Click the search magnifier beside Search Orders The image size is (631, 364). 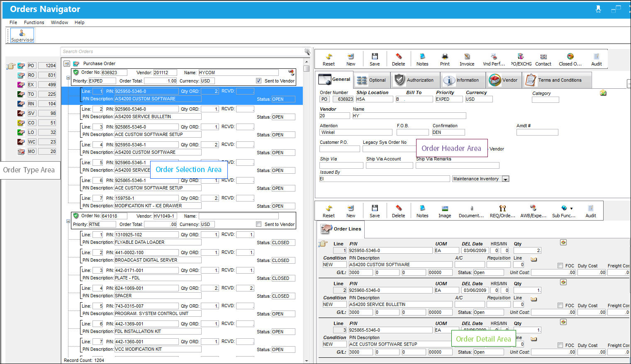(307, 52)
